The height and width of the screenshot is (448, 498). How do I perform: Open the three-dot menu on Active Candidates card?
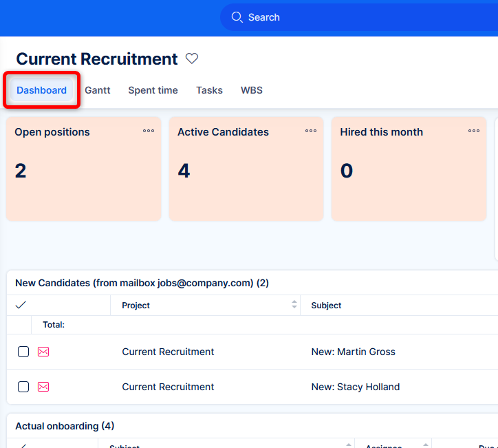(311, 131)
